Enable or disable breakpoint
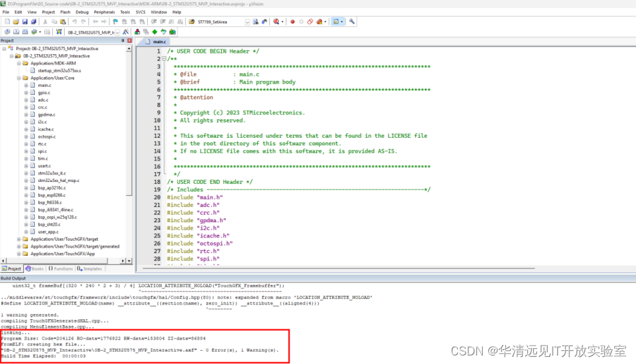This screenshot has height=364, width=636. pyautogui.click(x=302, y=22)
